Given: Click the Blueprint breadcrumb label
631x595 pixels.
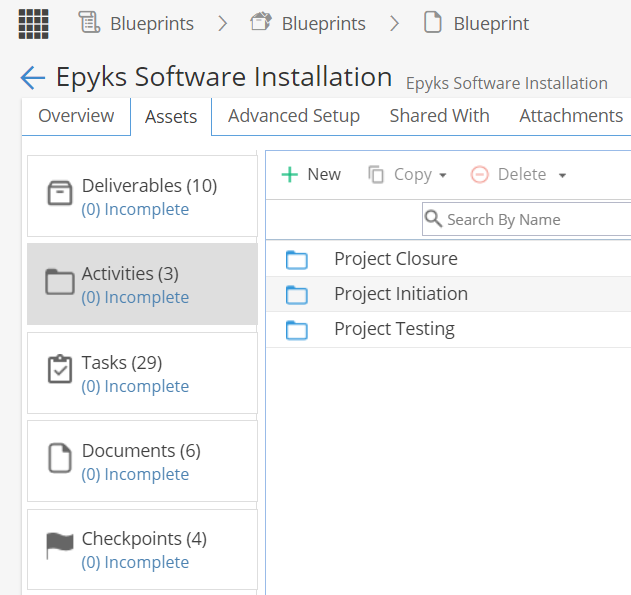Looking at the screenshot, I should 491,24.
